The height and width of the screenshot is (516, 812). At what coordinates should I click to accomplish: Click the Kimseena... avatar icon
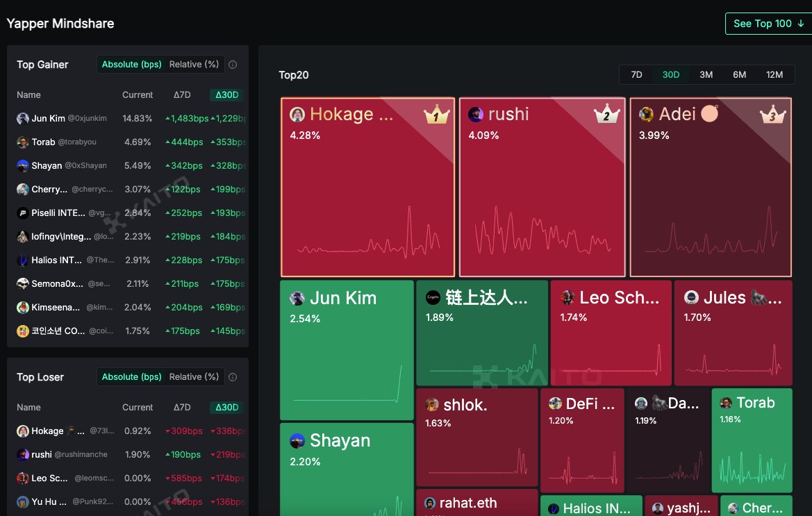click(x=23, y=308)
